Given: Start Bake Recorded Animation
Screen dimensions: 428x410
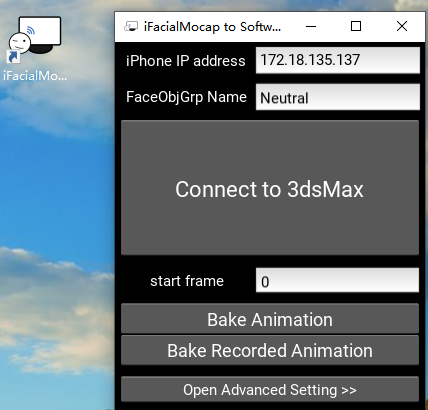Looking at the screenshot, I should click(x=270, y=350).
